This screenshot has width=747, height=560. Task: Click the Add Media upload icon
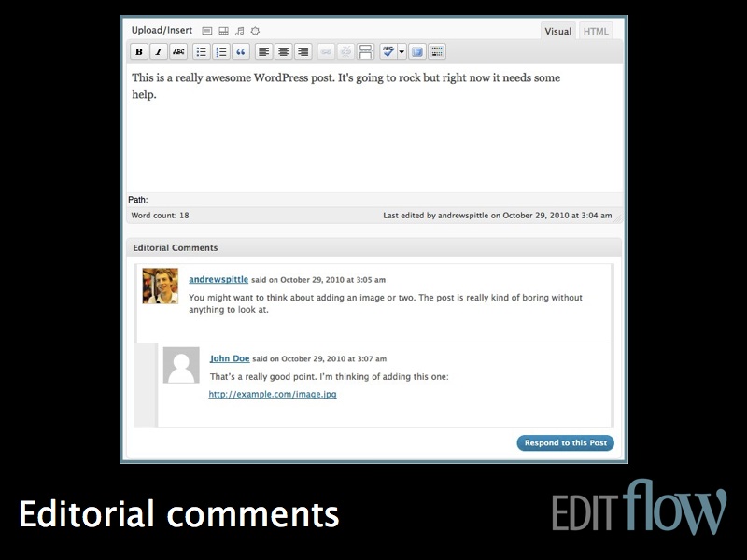click(x=255, y=31)
